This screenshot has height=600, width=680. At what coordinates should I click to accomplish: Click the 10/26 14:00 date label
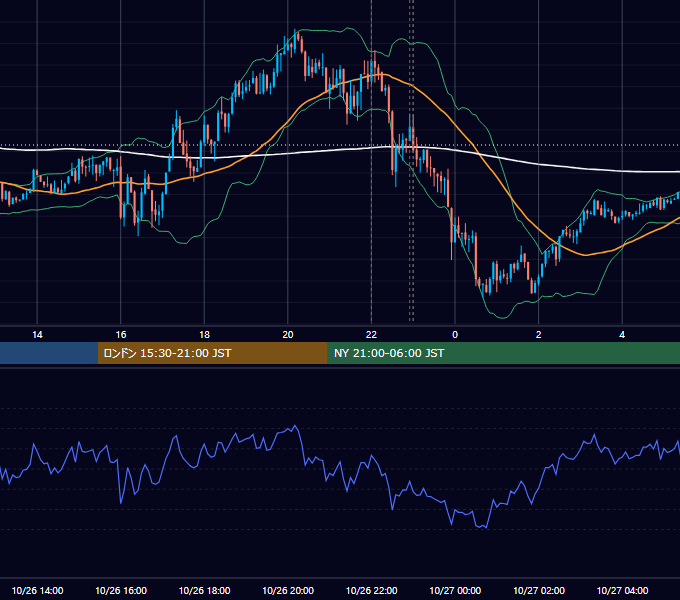point(37,590)
